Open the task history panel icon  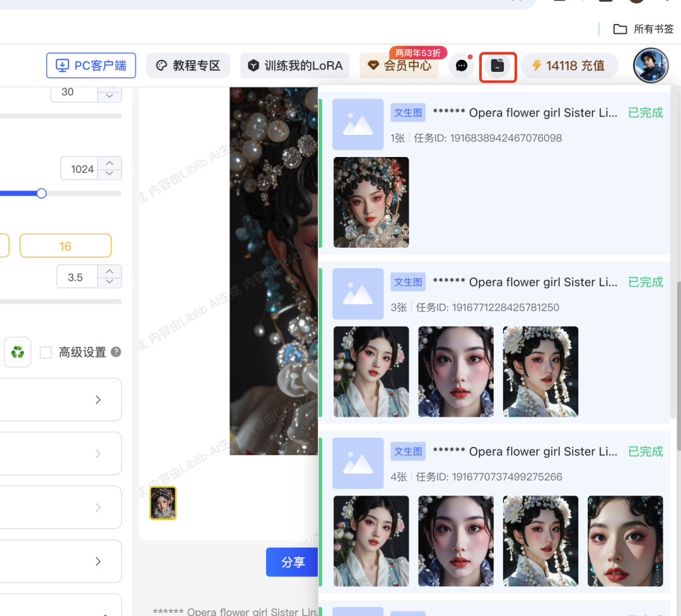498,65
